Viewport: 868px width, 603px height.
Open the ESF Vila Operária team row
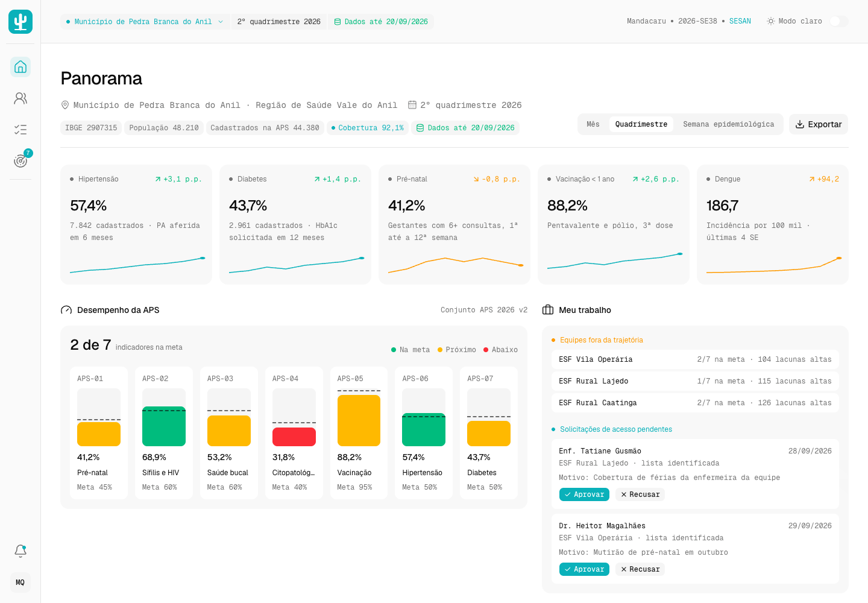coord(695,359)
